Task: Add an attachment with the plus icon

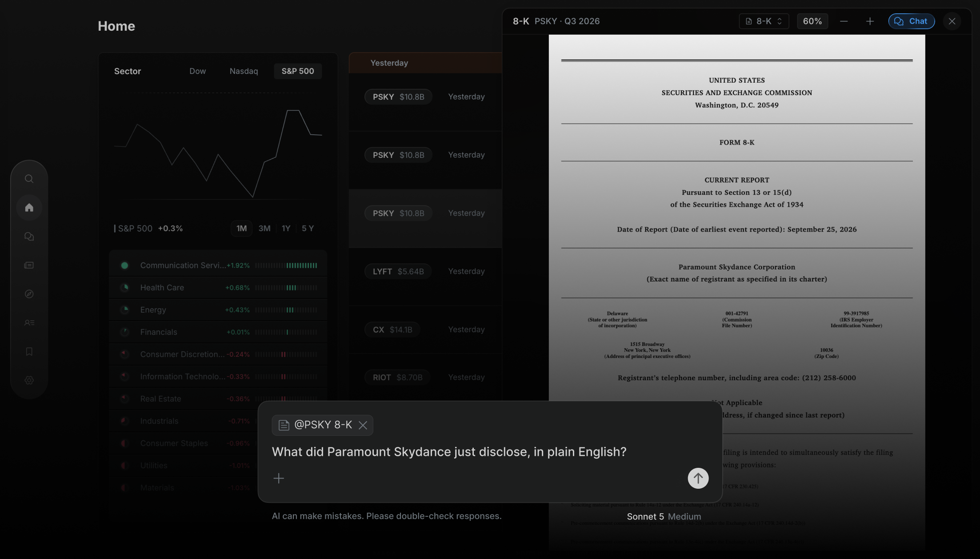Action: 279,478
